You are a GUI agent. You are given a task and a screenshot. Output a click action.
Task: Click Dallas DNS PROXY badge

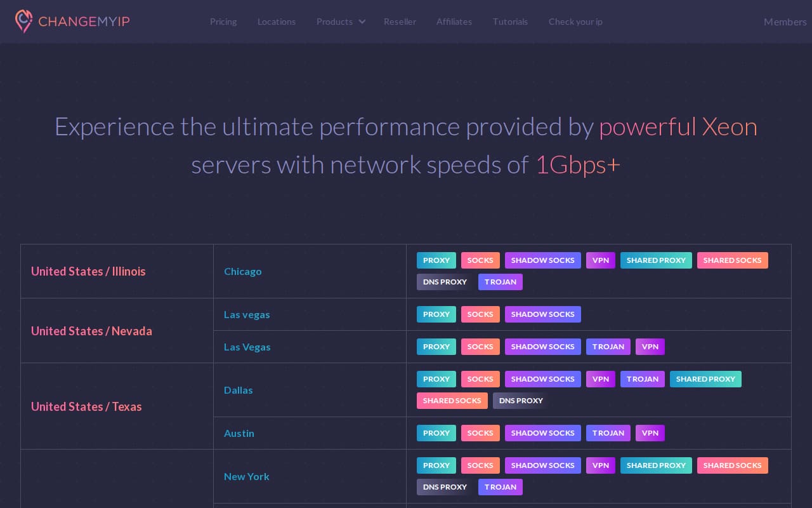521,401
